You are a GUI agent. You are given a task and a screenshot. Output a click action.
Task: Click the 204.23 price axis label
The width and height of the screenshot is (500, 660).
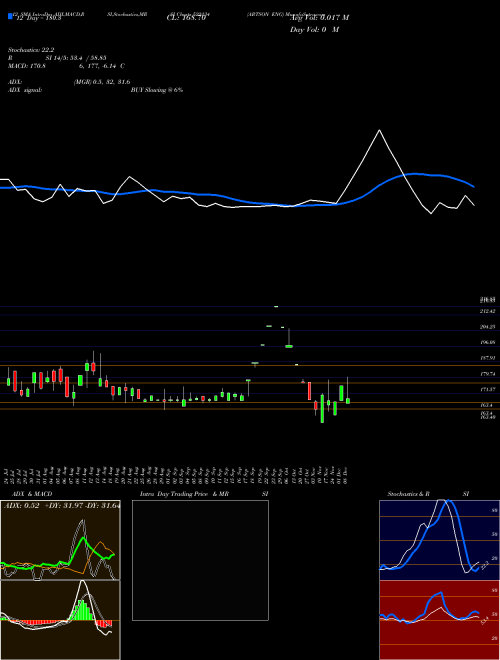488,327
